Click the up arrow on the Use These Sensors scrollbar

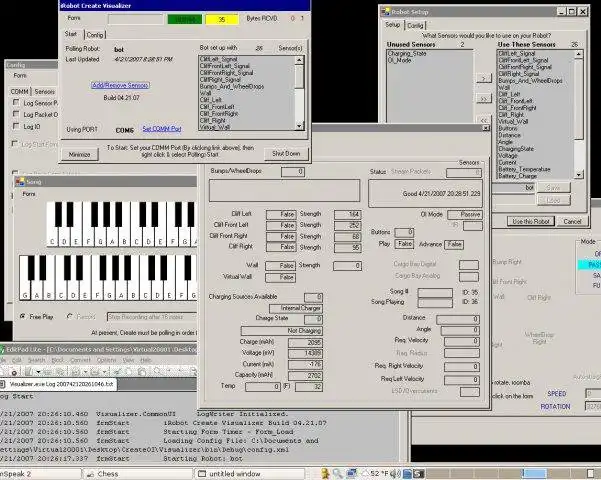[579, 54]
